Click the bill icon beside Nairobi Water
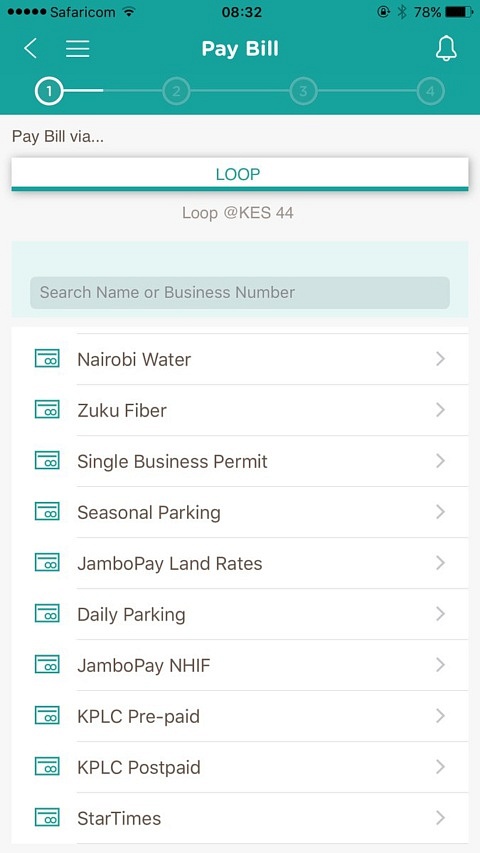Viewport: 480px width, 853px height. coord(47,358)
